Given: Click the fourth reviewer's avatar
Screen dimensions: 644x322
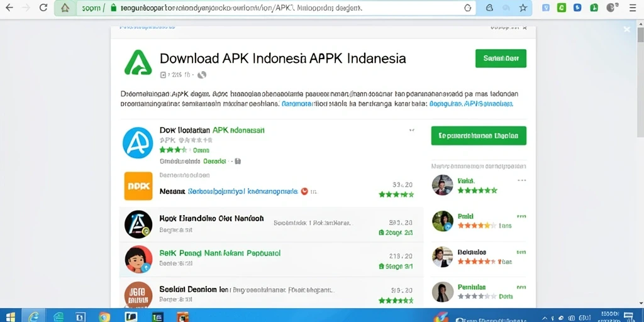Looking at the screenshot, I should tap(442, 292).
